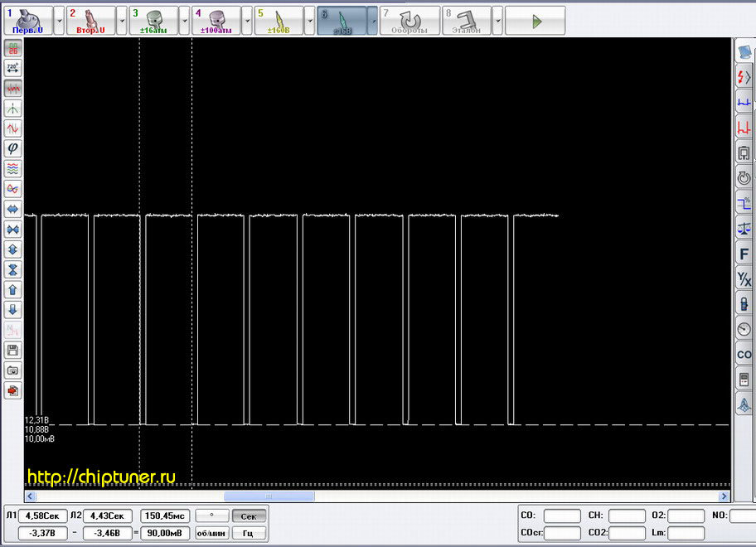Image resolution: width=756 pixels, height=547 pixels.
Task: Switch units to Гц frequency
Action: (x=249, y=533)
